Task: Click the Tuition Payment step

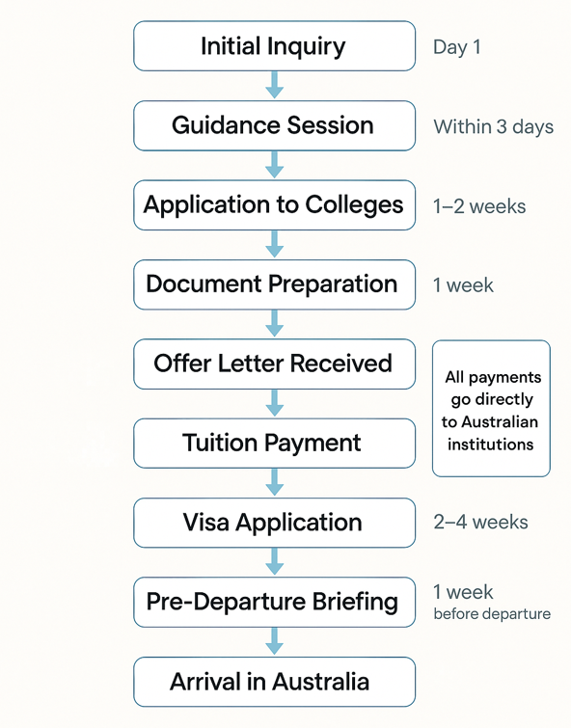Action: pyautogui.click(x=274, y=443)
